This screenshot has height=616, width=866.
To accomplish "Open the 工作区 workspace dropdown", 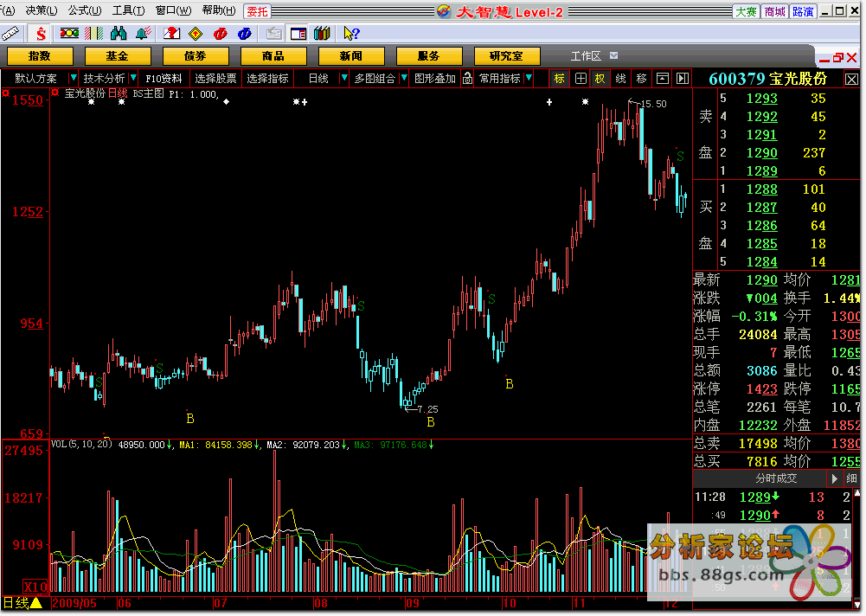I will point(613,55).
